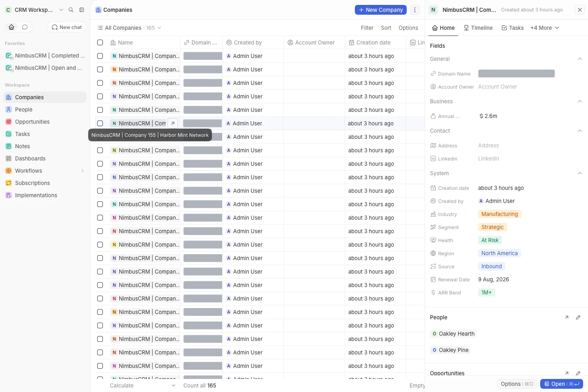588x392 pixels.
Task: Close the company record side panel
Action: (580, 10)
